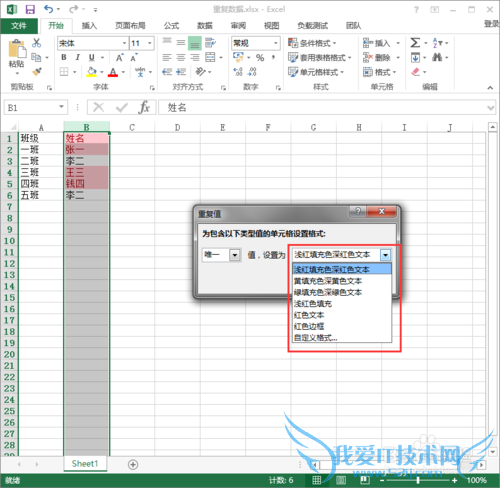Switch to the Formulas tab
Screen dimensions: 500x488
point(171,26)
